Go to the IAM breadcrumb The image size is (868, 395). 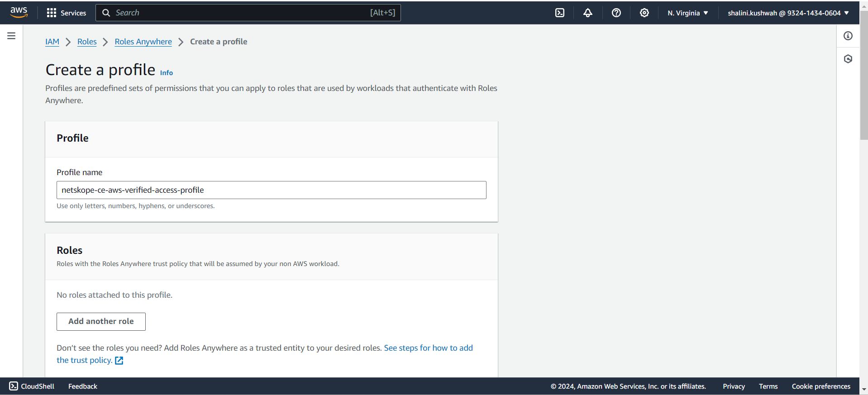(52, 42)
